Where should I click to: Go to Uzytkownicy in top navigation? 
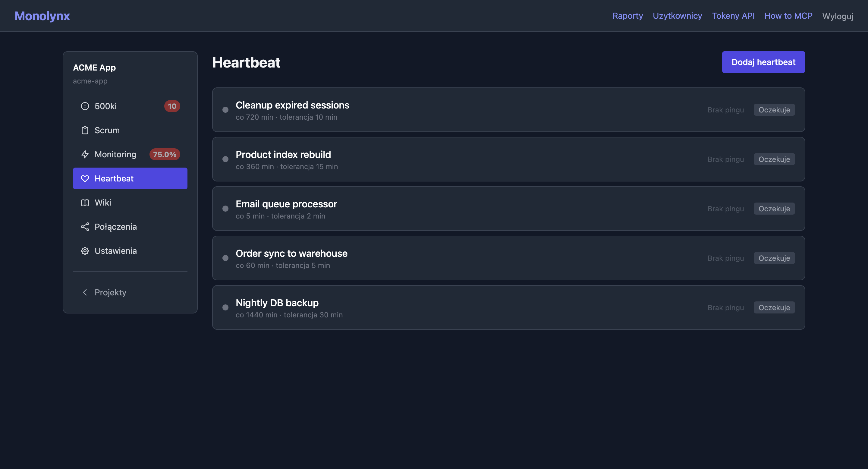pos(677,16)
